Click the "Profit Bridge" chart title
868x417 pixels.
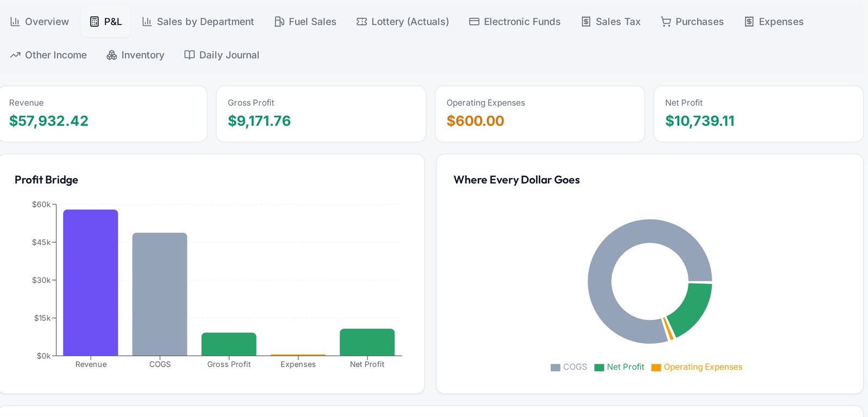(x=47, y=180)
